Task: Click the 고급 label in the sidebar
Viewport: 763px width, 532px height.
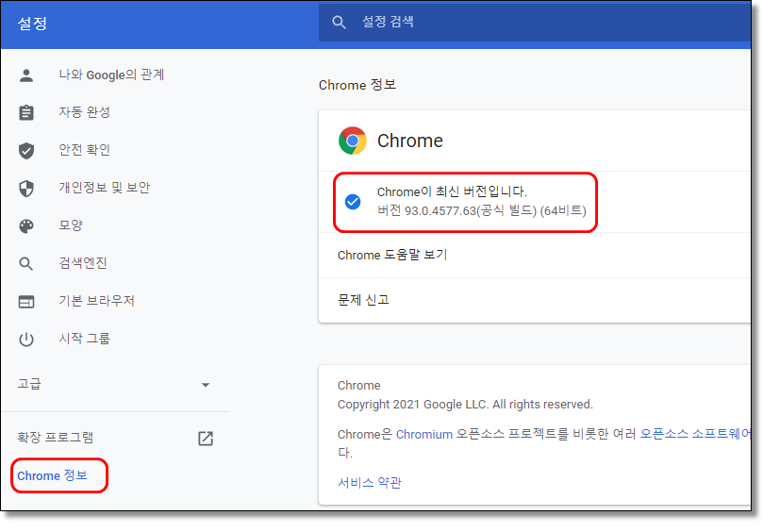Action: click(29, 384)
